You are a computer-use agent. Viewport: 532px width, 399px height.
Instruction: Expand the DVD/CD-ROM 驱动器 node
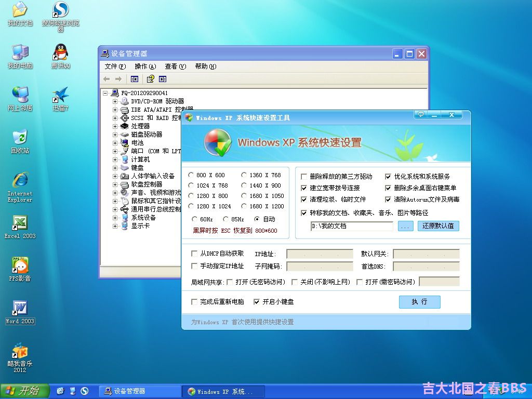coord(115,101)
